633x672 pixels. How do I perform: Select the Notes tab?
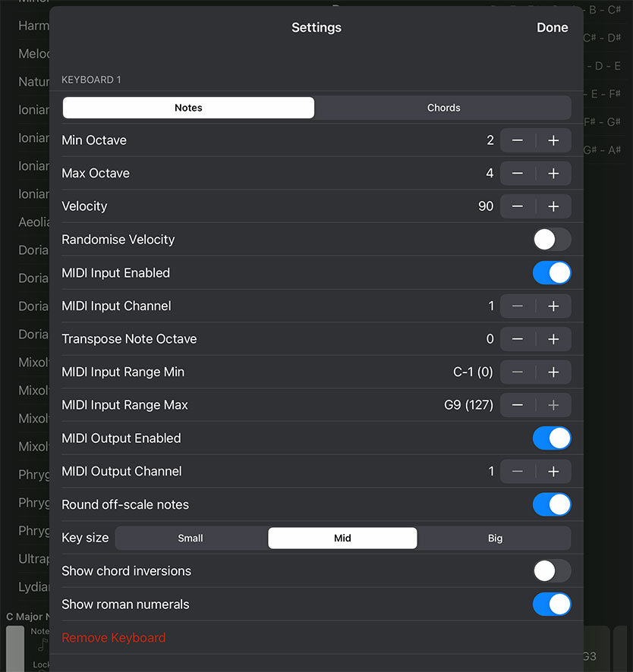pos(187,107)
